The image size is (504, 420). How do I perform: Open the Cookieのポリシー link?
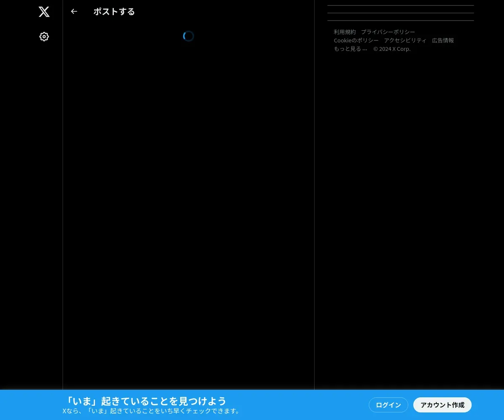356,40
